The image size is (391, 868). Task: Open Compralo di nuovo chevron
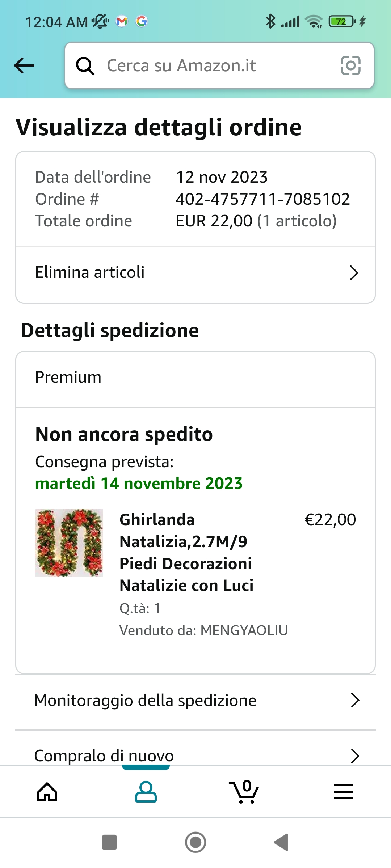pos(355,756)
